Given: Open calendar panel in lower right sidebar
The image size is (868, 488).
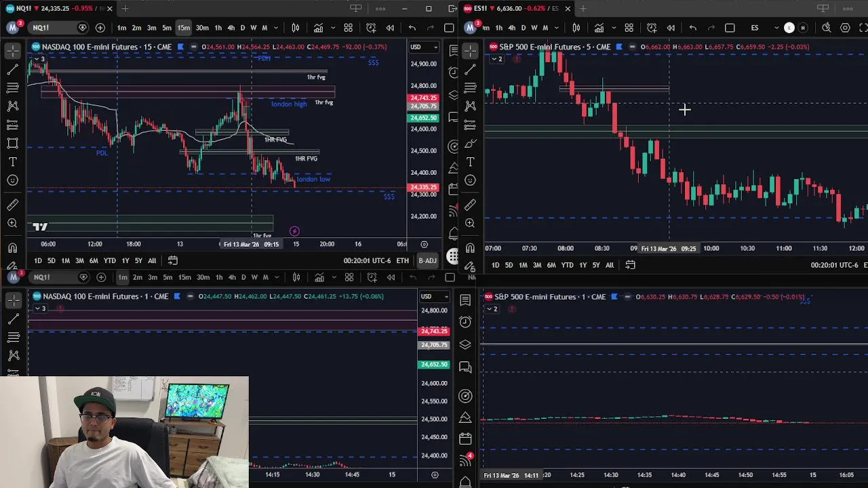Looking at the screenshot, I should pos(465,439).
